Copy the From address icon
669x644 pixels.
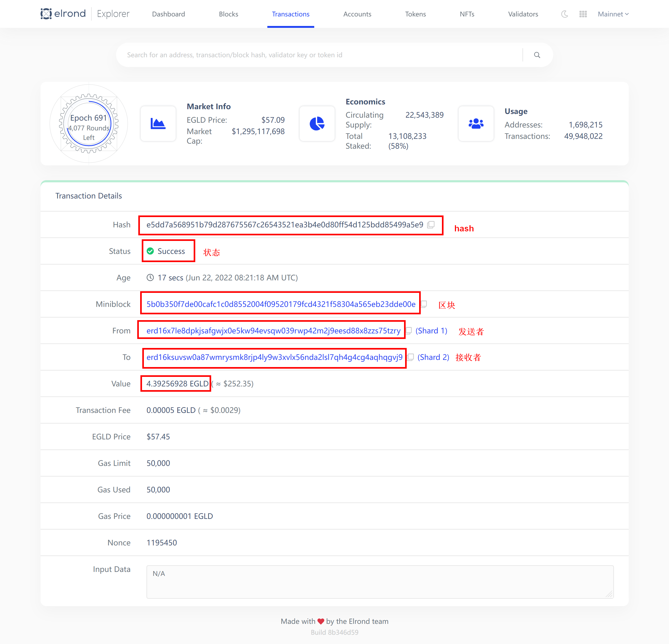[409, 330]
